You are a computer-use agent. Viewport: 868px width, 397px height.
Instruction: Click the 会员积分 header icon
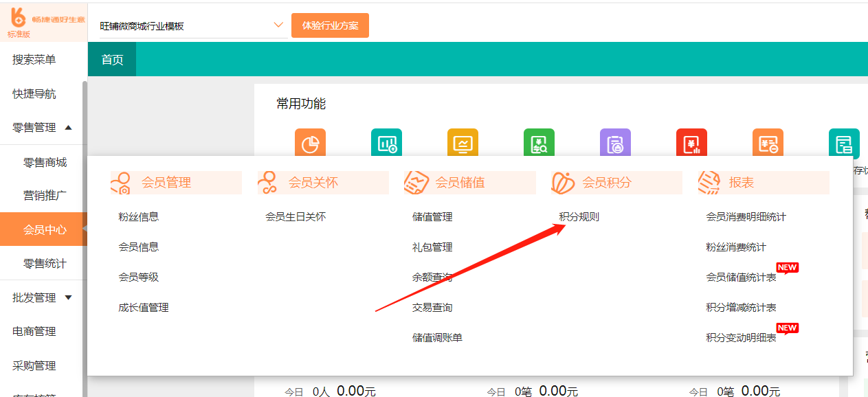click(x=563, y=183)
